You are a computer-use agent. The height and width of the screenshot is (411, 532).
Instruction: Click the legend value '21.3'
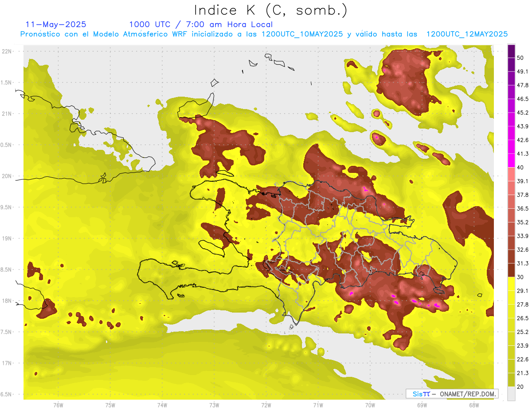(x=522, y=373)
